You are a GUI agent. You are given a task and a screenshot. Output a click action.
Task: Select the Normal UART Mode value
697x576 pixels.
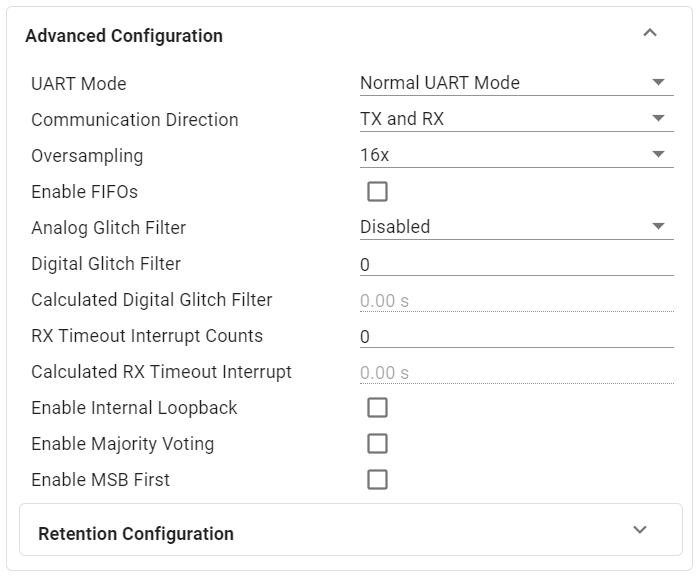(440, 82)
